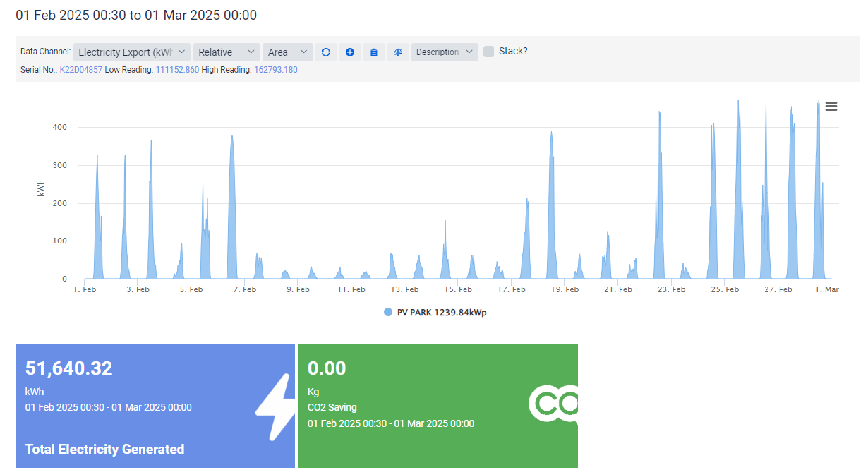The height and width of the screenshot is (470, 868).
Task: Open the Area chart type dropdown
Action: (x=287, y=52)
